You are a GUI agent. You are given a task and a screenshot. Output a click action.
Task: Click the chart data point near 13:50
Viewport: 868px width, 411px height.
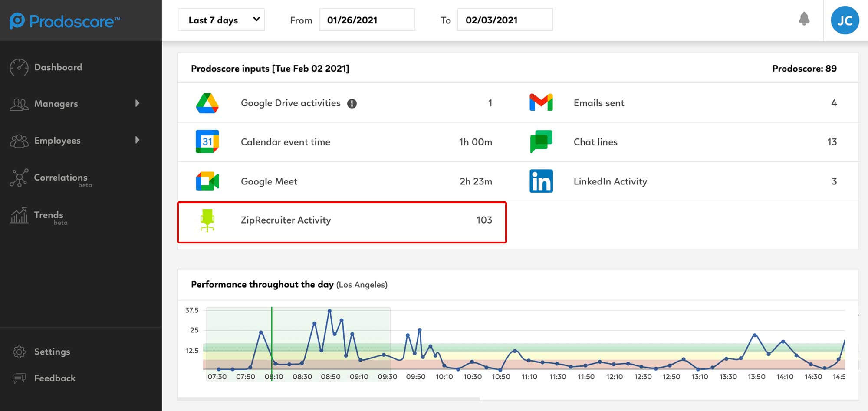[755, 335]
